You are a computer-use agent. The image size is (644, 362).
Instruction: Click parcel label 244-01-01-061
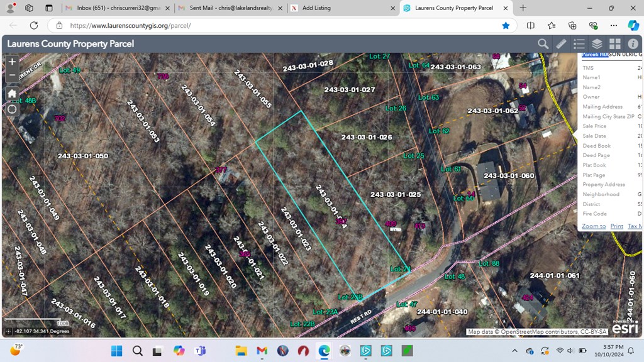click(555, 275)
